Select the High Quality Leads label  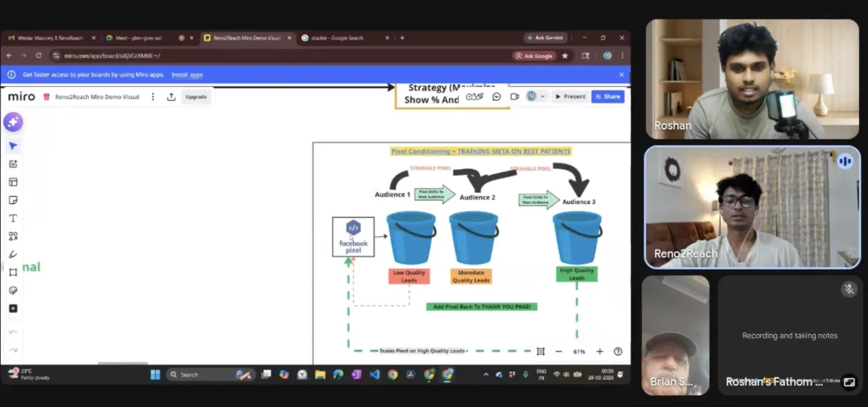[x=576, y=274]
